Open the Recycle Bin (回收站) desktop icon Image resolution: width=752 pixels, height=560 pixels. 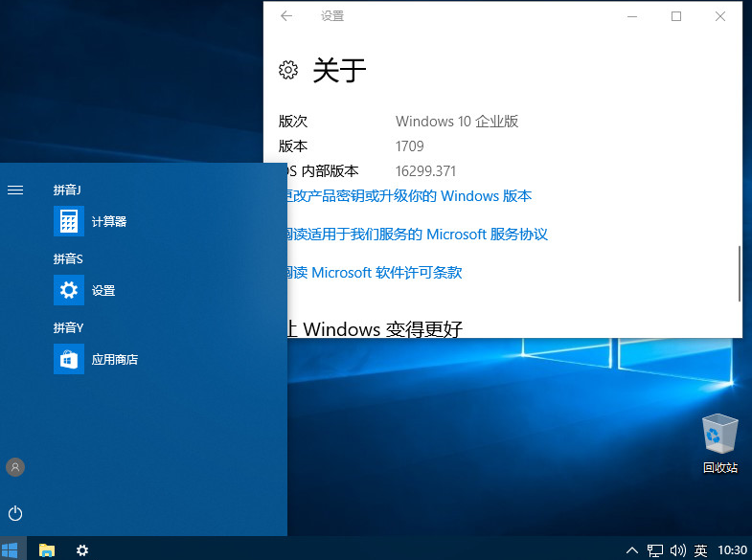click(x=720, y=443)
